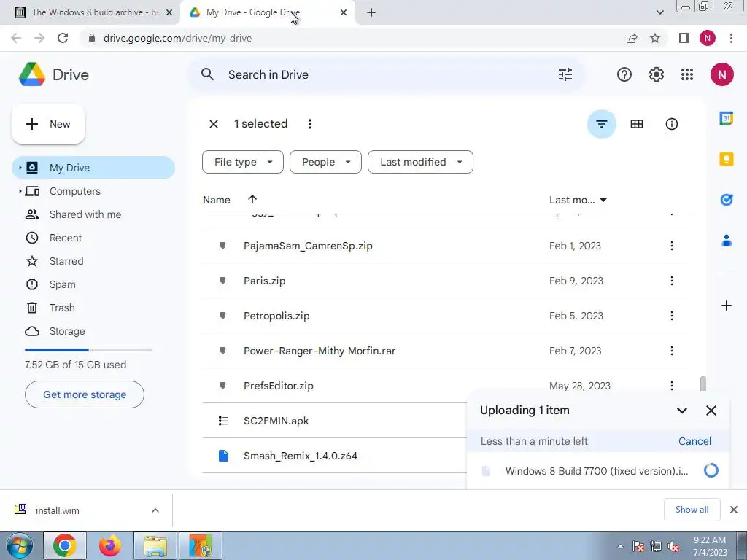
Task: Show hidden system tray icons arrow
Action: point(620,546)
